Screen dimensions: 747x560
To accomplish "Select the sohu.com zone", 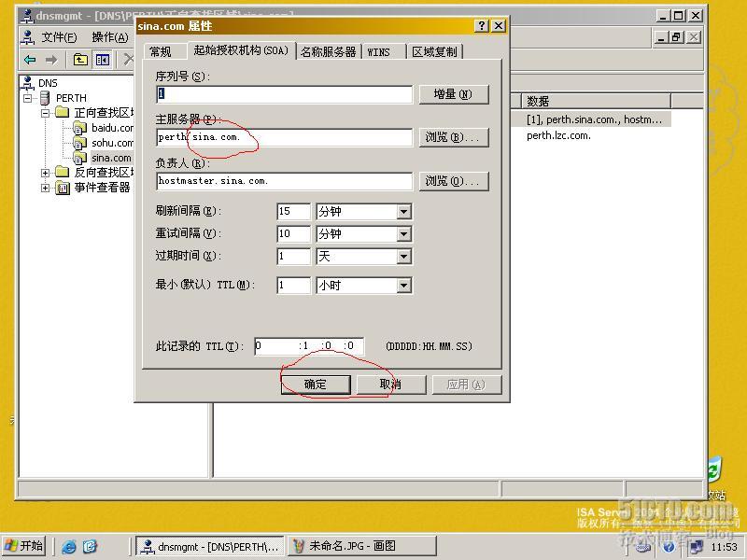I will pos(112,143).
